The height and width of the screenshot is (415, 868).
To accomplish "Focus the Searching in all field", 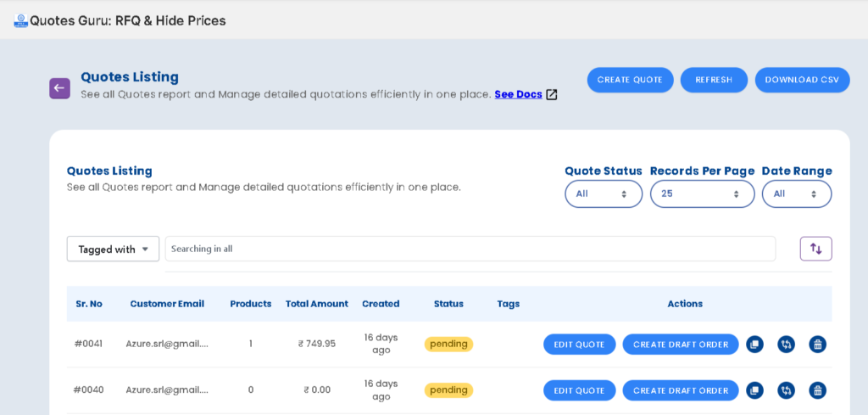I will 470,249.
